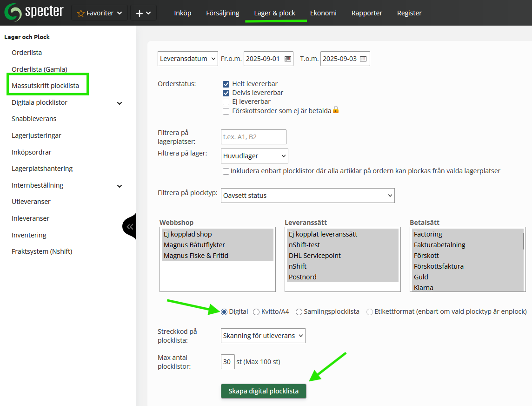Open the plus quick-add menu
532x406 pixels.
coord(143,13)
